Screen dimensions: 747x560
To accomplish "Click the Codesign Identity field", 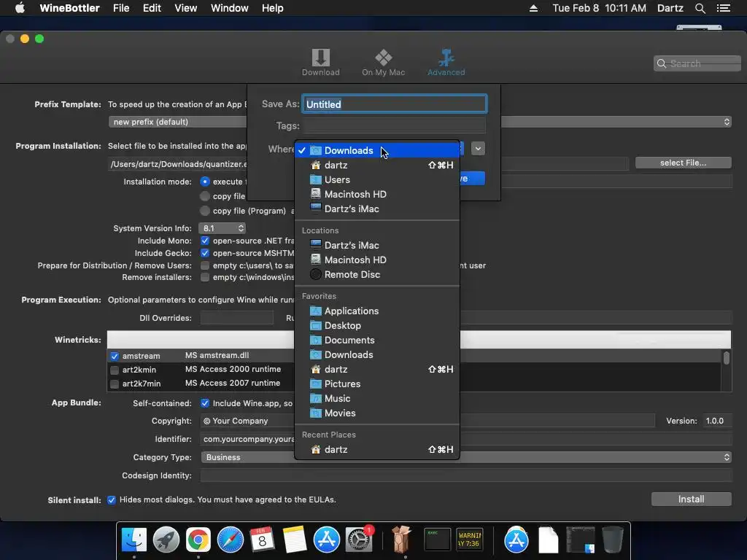I will (x=466, y=475).
